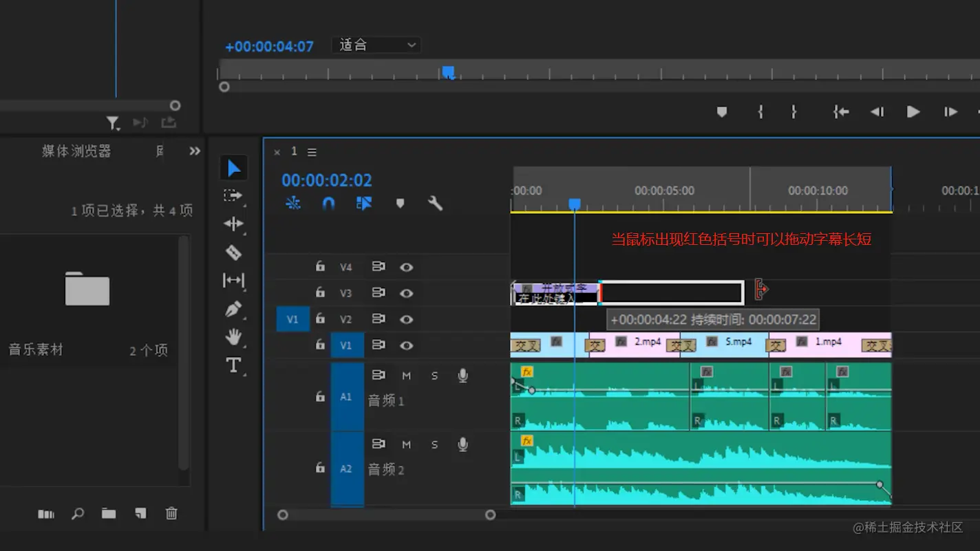Hide track V4 with eye icon

407,267
